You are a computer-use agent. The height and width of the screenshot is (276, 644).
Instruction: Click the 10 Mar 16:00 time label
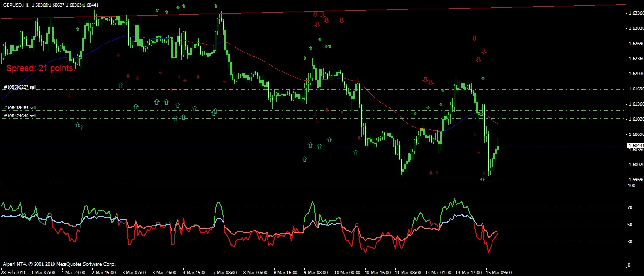pos(378,273)
